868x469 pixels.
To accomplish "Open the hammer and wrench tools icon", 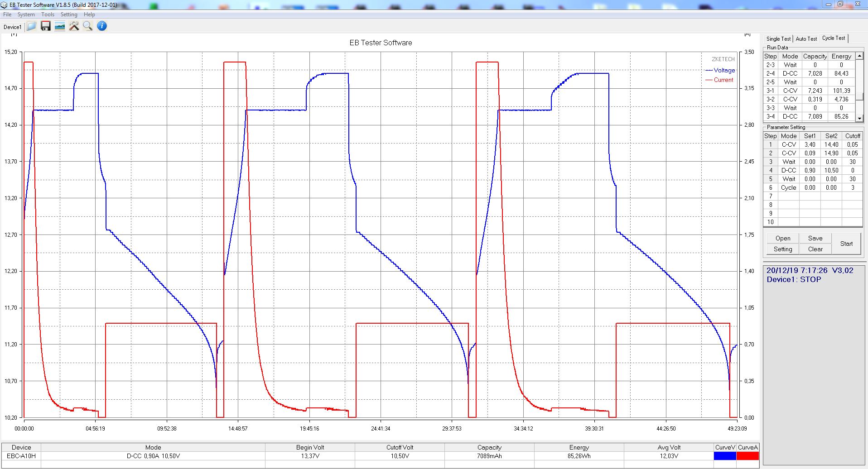I will pyautogui.click(x=74, y=26).
